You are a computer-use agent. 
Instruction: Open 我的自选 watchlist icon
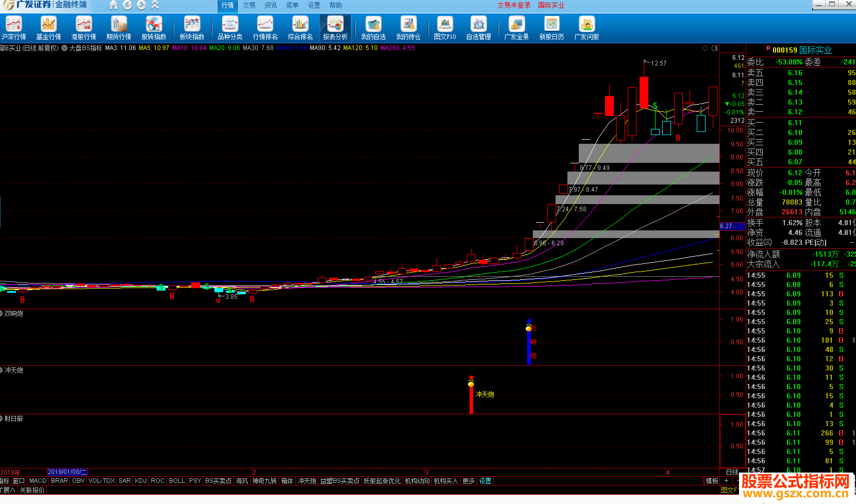tap(373, 28)
